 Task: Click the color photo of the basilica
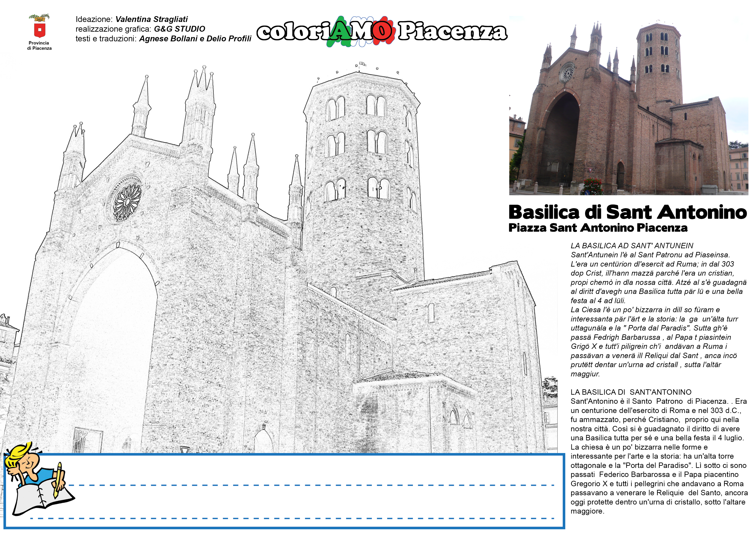629,105
